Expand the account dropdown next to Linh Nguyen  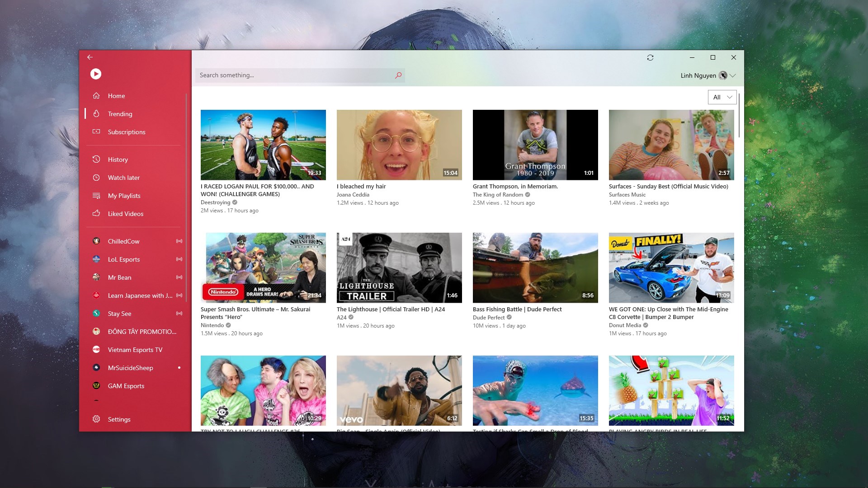pos(733,75)
